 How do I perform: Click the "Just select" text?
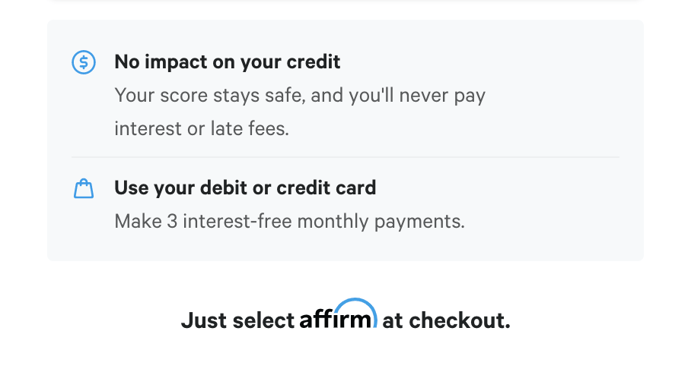237,320
